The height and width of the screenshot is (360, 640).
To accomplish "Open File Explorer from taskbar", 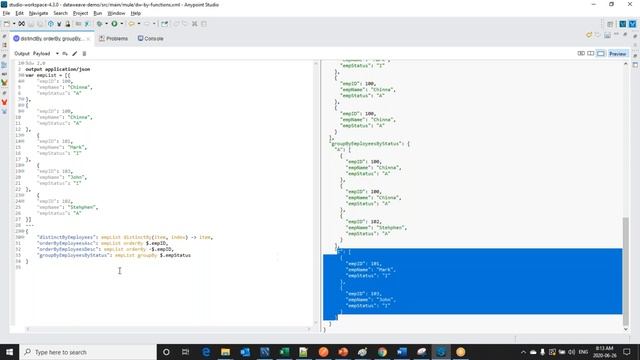I will [x=225, y=352].
